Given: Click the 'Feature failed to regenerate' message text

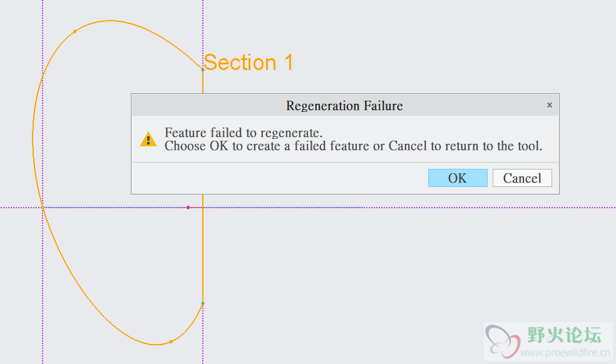Looking at the screenshot, I should tap(244, 133).
